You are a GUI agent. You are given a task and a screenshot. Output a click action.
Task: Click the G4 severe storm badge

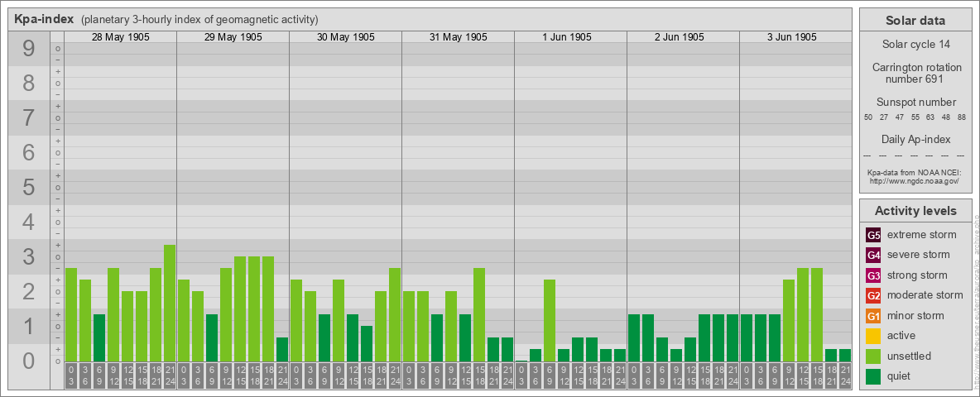click(x=873, y=256)
